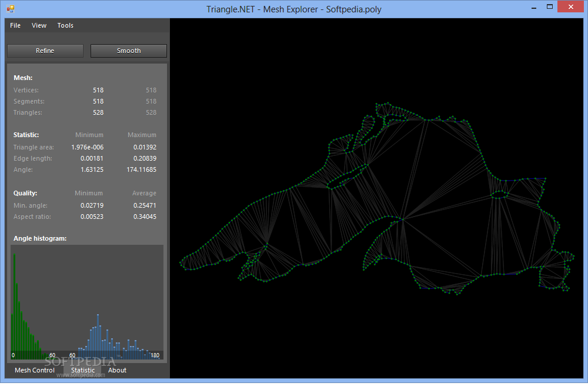Image resolution: width=588 pixels, height=386 pixels.
Task: Click the minimum triangle area 1.976e-006
Action: tap(88, 148)
